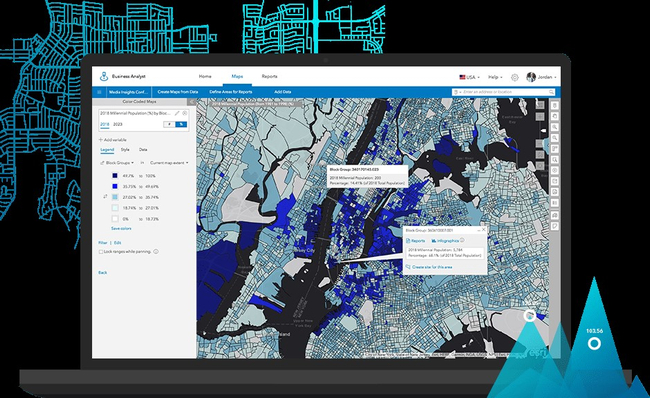Switch the display toggle to count (#)
This screenshot has width=650, height=398.
click(169, 124)
